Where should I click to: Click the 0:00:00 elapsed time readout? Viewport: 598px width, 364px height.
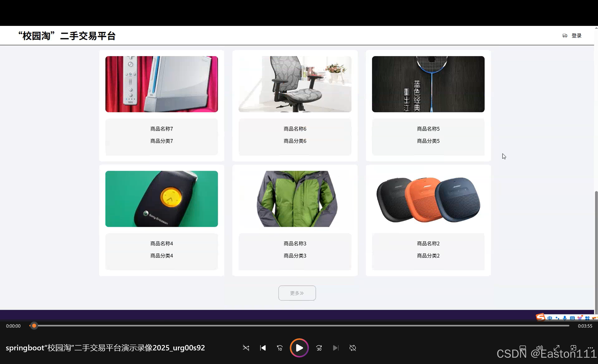(13, 326)
